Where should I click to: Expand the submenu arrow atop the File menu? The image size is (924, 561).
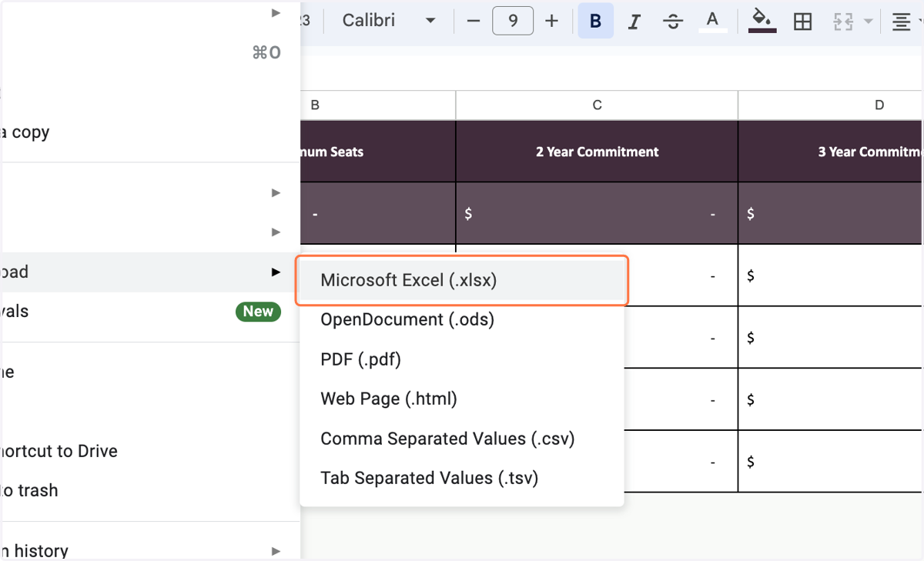pyautogui.click(x=276, y=13)
